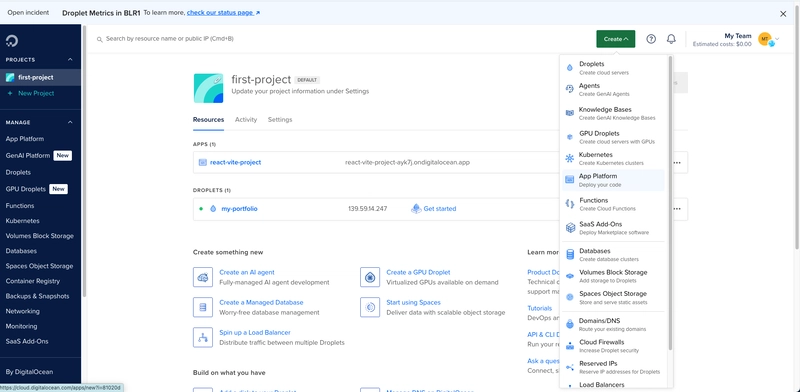Click the first-project avatar image
800x392 pixels.
pos(208,88)
